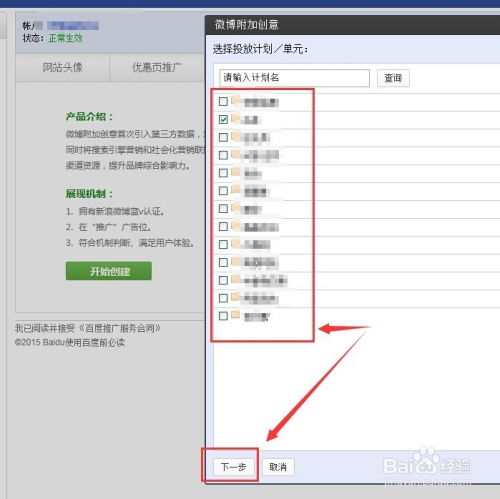Viewport: 500px width, 499px height.
Task: Click the 下一步 button
Action: (234, 467)
